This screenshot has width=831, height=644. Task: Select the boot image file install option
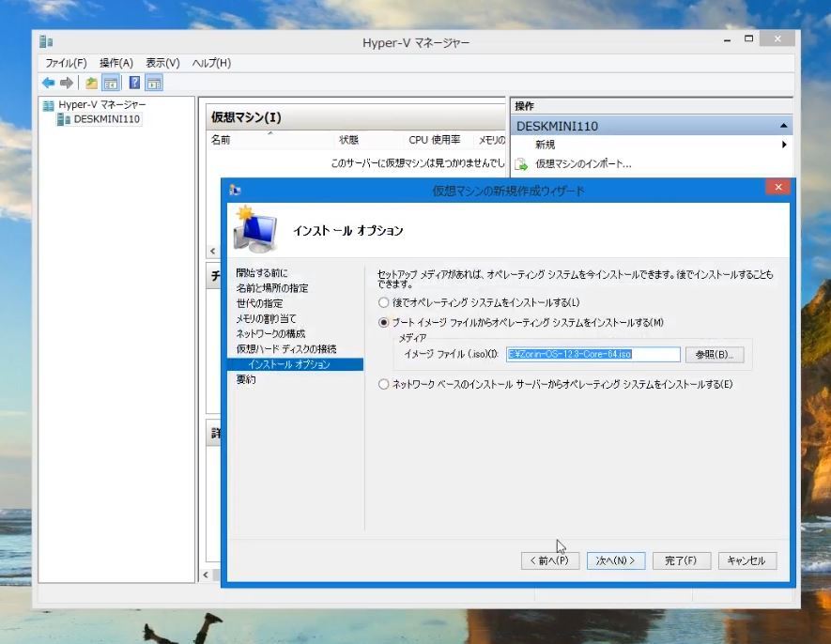382,322
